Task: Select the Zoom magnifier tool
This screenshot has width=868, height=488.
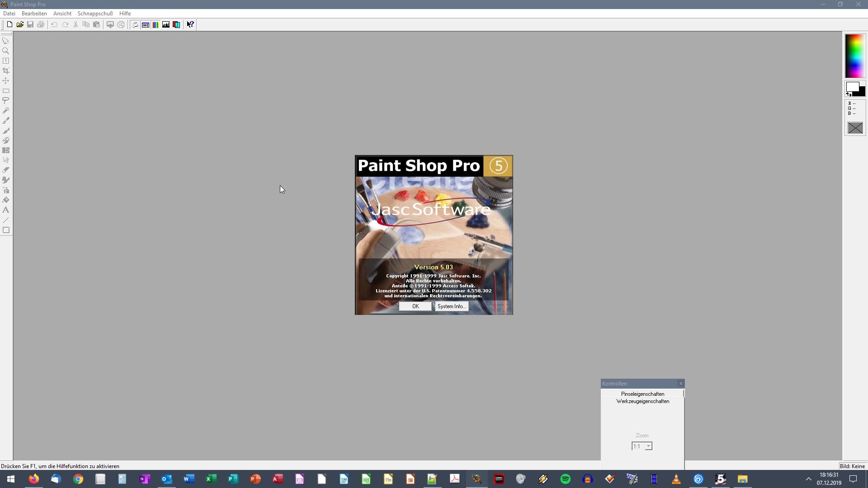Action: point(6,51)
